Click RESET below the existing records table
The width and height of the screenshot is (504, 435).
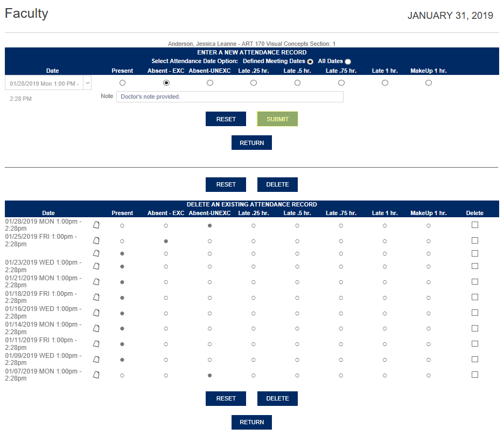point(226,398)
